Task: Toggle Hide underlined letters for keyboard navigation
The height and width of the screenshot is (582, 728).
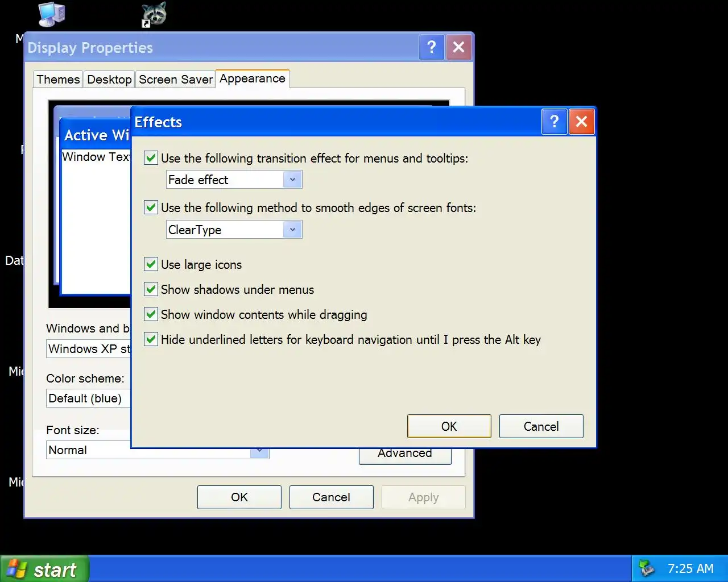Action: point(151,339)
